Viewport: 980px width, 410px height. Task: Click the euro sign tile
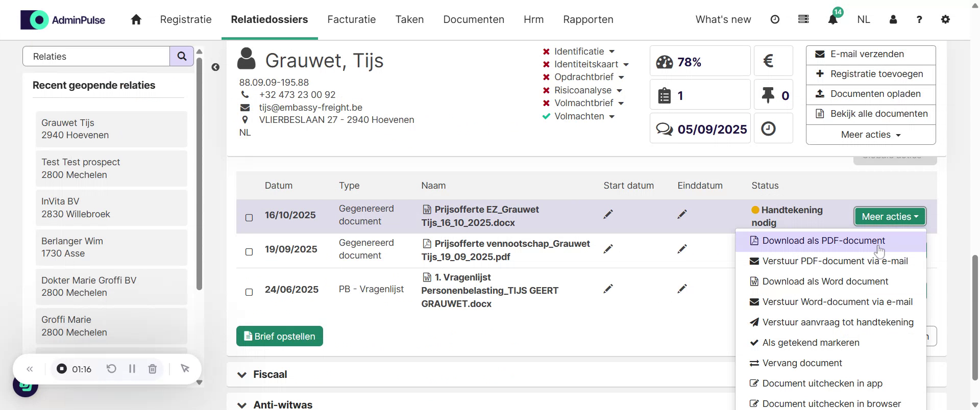click(x=773, y=61)
